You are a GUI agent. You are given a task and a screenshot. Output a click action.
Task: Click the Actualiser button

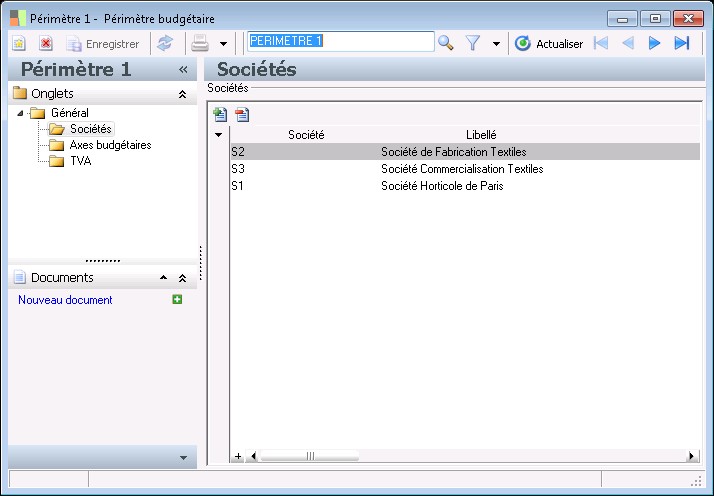[x=549, y=44]
